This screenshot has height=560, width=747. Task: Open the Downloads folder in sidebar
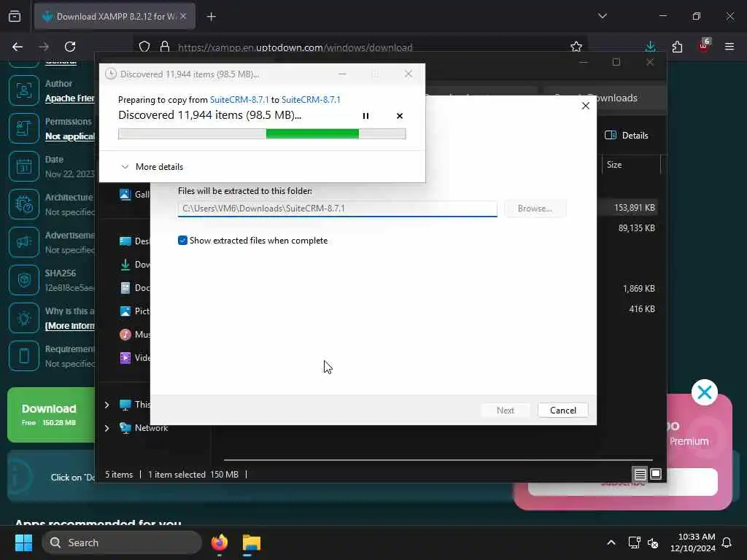click(x=125, y=265)
